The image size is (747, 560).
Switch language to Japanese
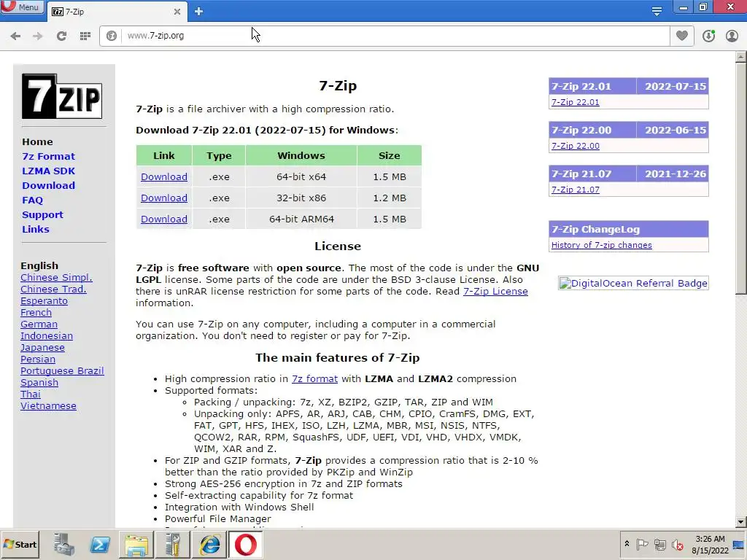coord(42,348)
